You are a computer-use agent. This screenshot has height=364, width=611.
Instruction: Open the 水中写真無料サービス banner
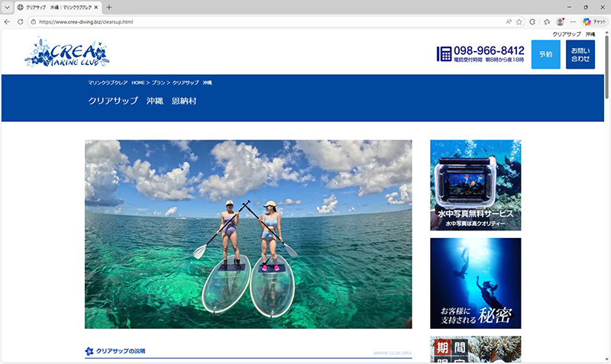click(x=475, y=185)
